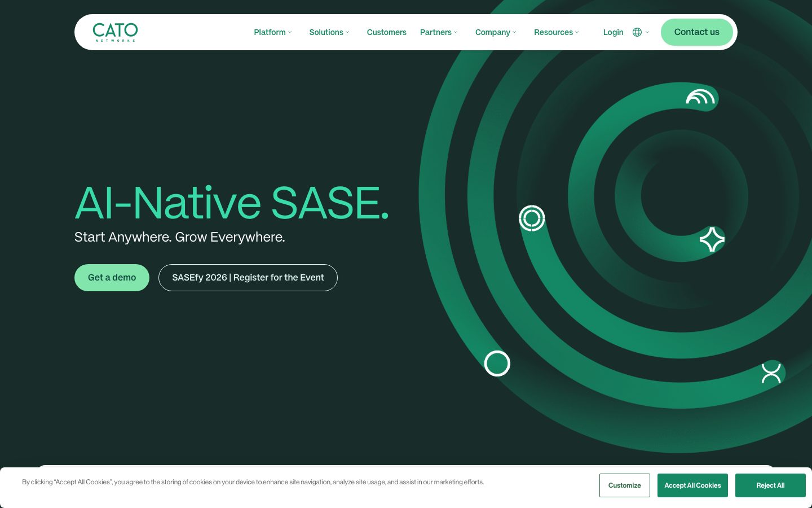The height and width of the screenshot is (508, 812).
Task: Open the language dropdown arrow beside the globe
Action: pos(647,32)
